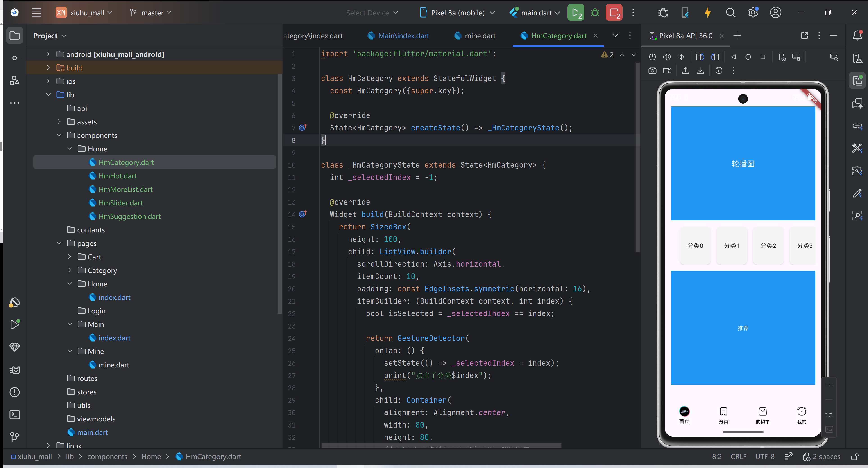This screenshot has height=468, width=868.
Task: Toggle Project tool window folder icon
Action: coord(14,36)
